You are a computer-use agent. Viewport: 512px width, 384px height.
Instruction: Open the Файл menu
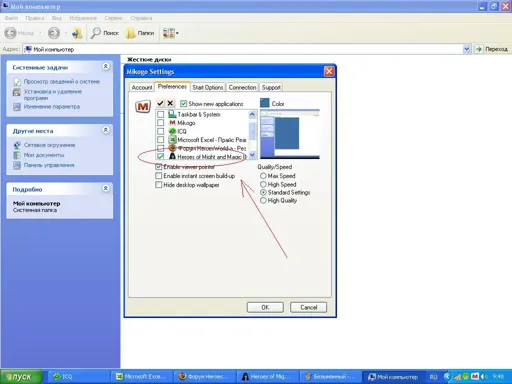click(x=11, y=18)
